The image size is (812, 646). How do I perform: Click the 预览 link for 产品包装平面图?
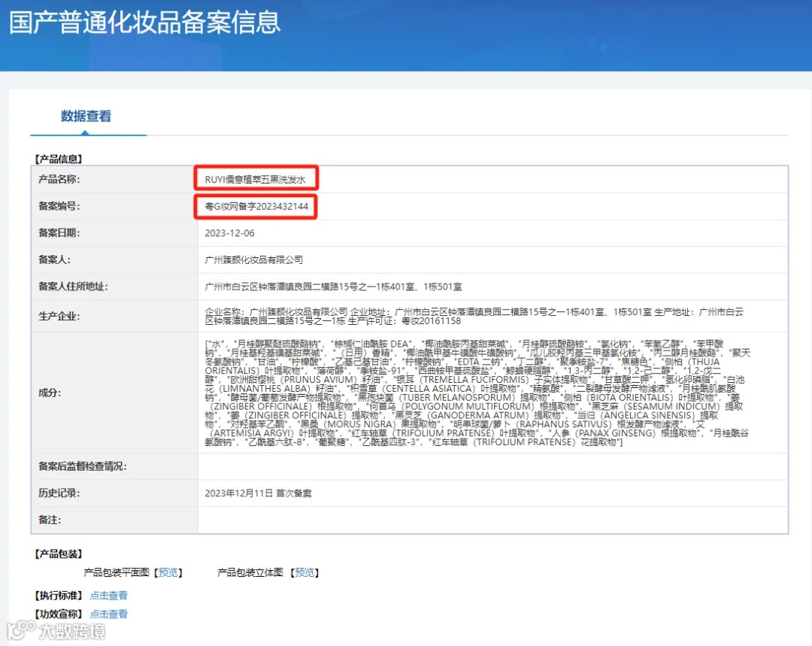(x=168, y=572)
